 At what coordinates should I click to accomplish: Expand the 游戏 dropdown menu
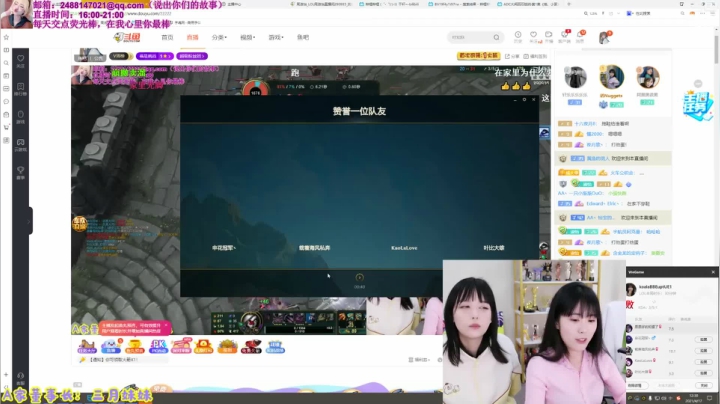[x=276, y=37]
